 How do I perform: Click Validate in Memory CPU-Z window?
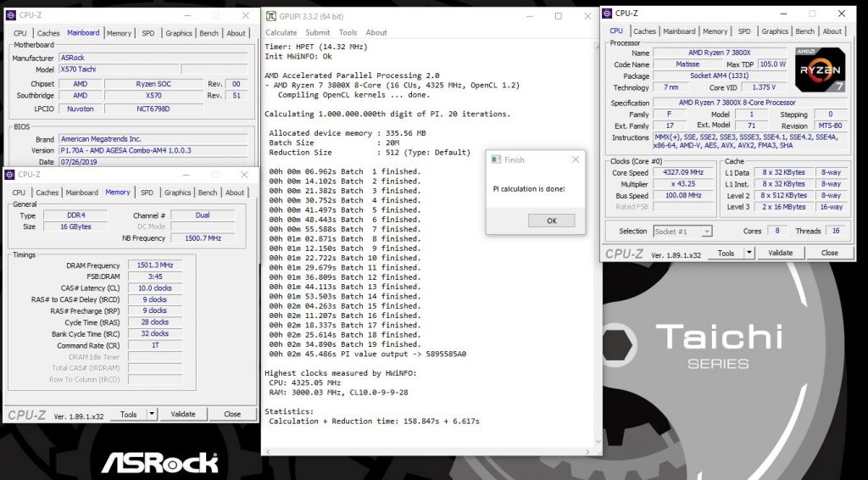pos(183,414)
